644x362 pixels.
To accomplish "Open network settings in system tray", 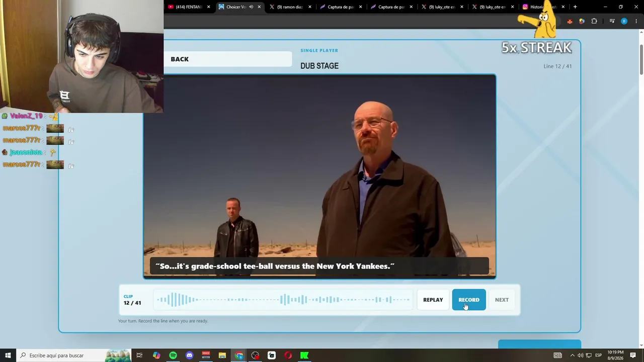I will (x=589, y=355).
